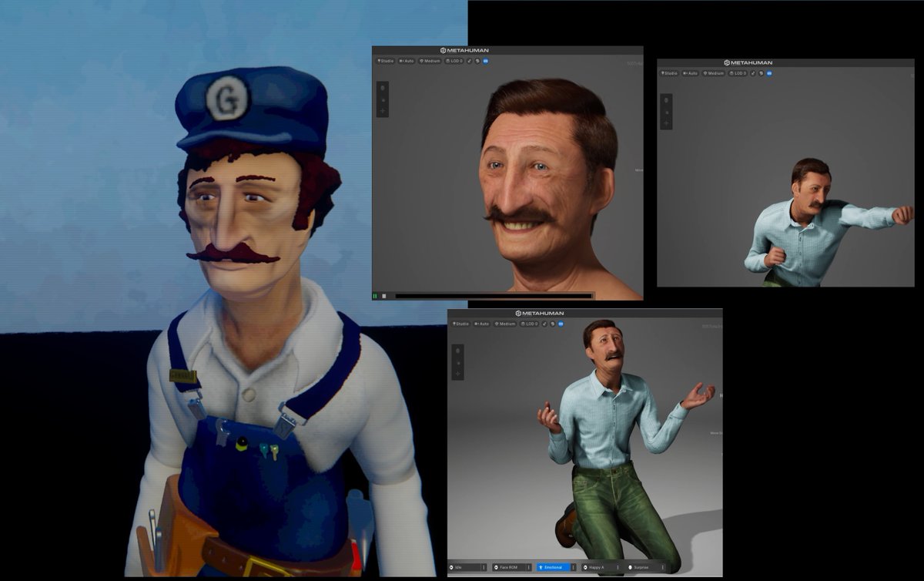Open Studio dropdown in the punching pose window
This screenshot has width=924, height=581.
click(x=669, y=73)
